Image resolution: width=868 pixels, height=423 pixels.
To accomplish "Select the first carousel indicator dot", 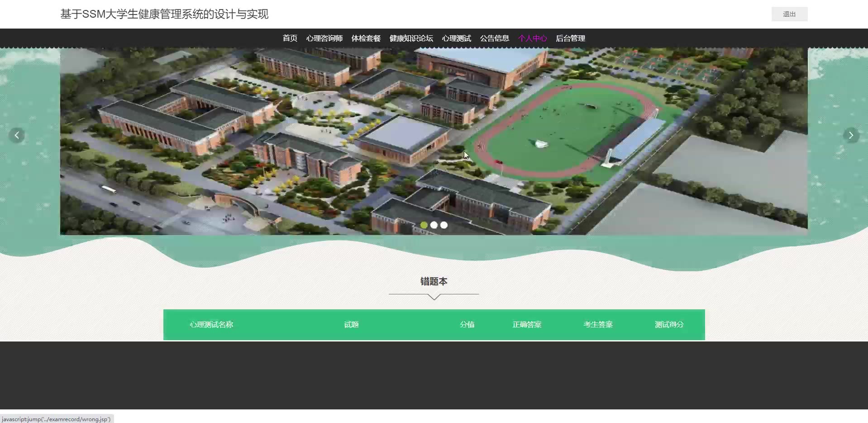I will (424, 225).
